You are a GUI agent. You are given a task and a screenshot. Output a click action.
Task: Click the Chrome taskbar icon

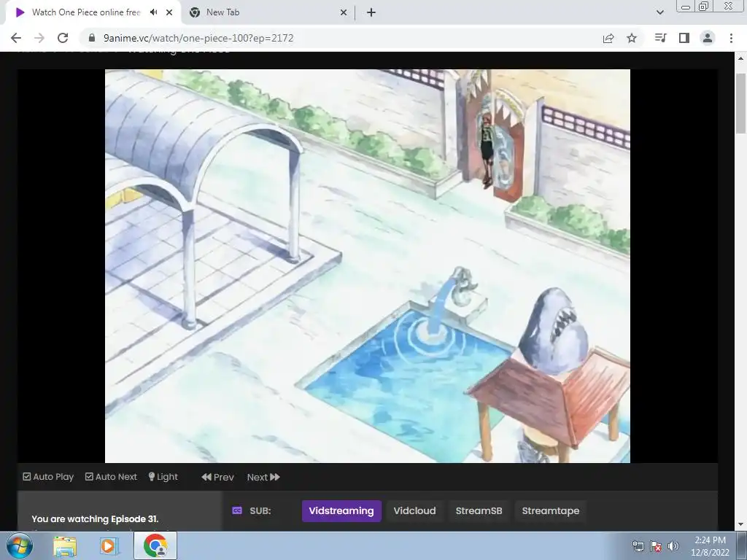[155, 545]
